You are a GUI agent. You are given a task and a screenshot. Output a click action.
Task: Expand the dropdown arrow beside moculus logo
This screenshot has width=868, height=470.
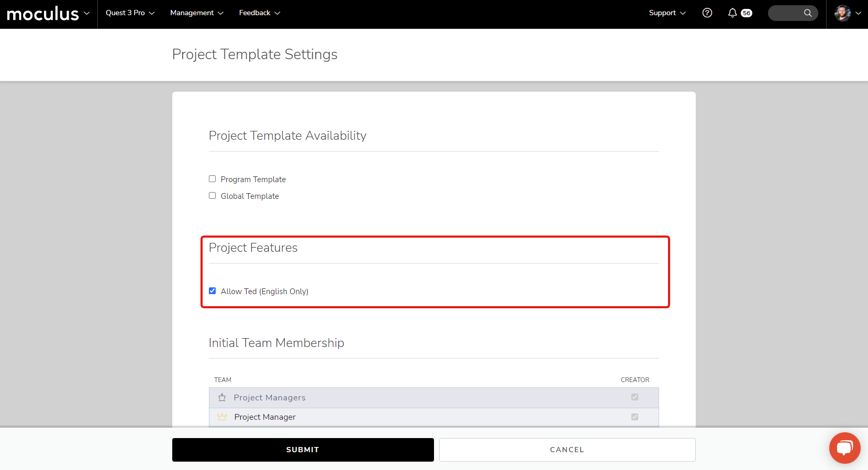[87, 13]
